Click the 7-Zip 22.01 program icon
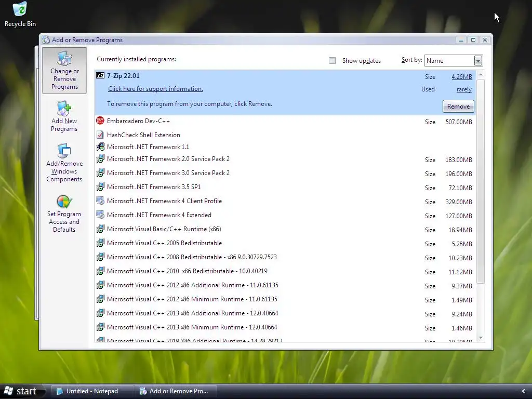 click(100, 75)
